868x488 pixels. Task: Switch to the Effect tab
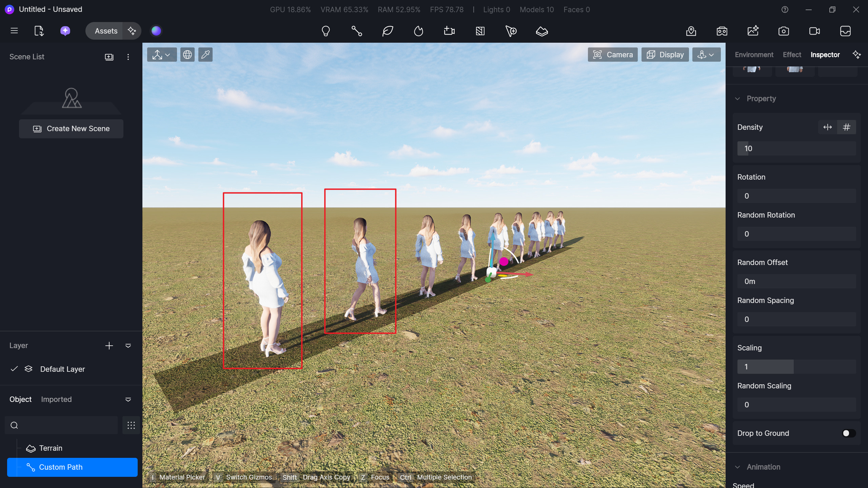[792, 55]
